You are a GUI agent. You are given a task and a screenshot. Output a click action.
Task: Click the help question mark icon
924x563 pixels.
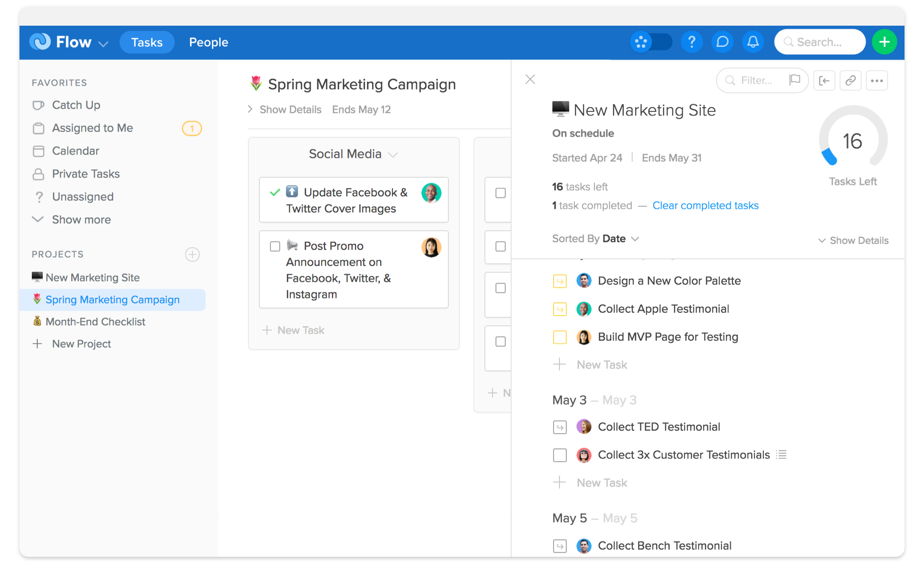692,42
